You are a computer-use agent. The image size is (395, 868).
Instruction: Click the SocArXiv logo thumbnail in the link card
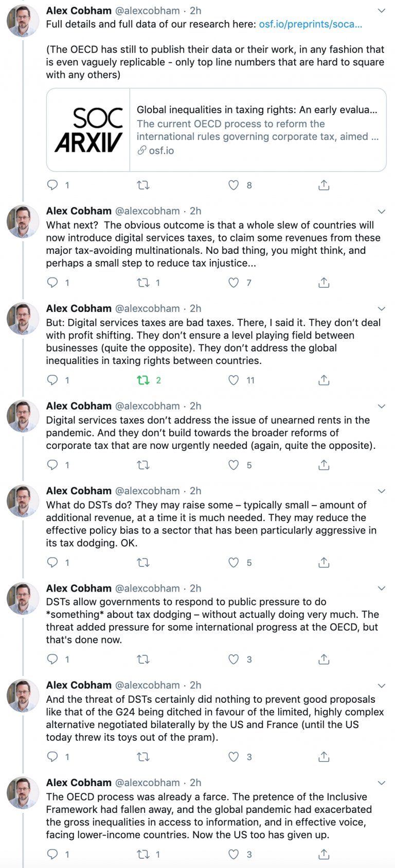88,130
